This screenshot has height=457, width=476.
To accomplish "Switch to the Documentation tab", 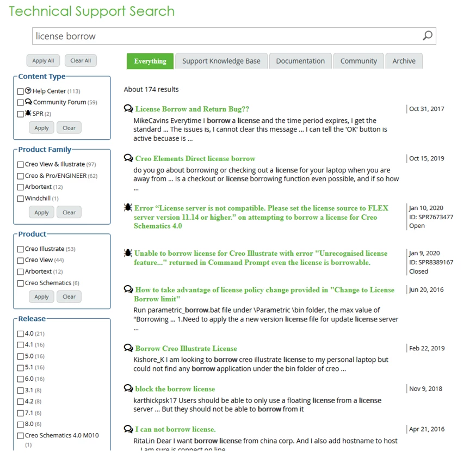I will (300, 61).
